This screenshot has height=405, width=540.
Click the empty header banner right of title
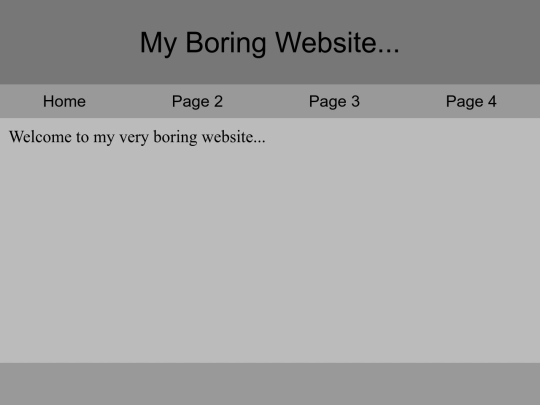[470, 42]
